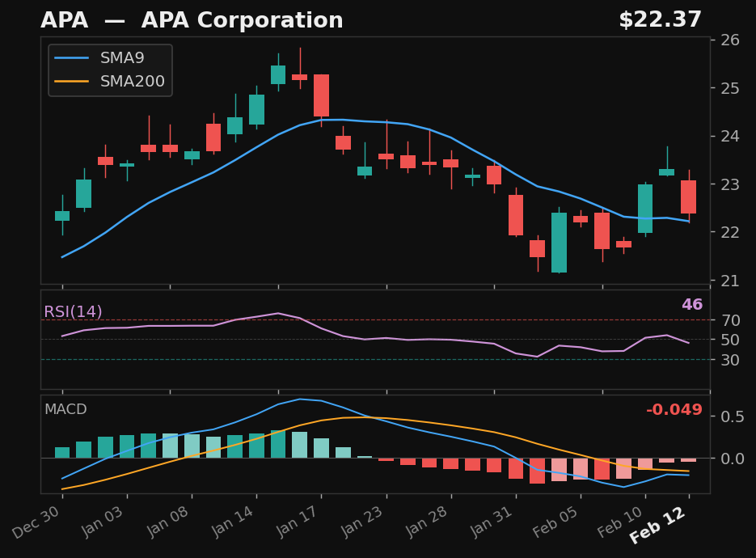The width and height of the screenshot is (756, 558).
Task: Click the MACD 0.5 axis label
Action: 733,416
